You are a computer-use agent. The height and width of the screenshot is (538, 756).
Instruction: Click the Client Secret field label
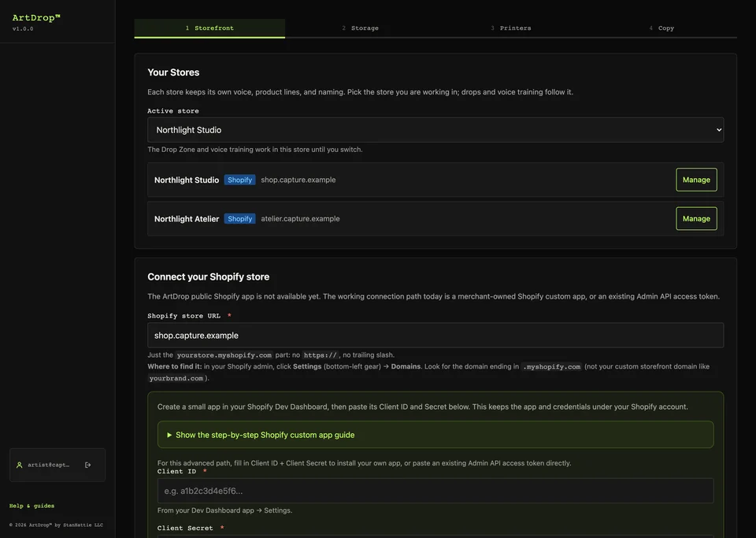[185, 528]
